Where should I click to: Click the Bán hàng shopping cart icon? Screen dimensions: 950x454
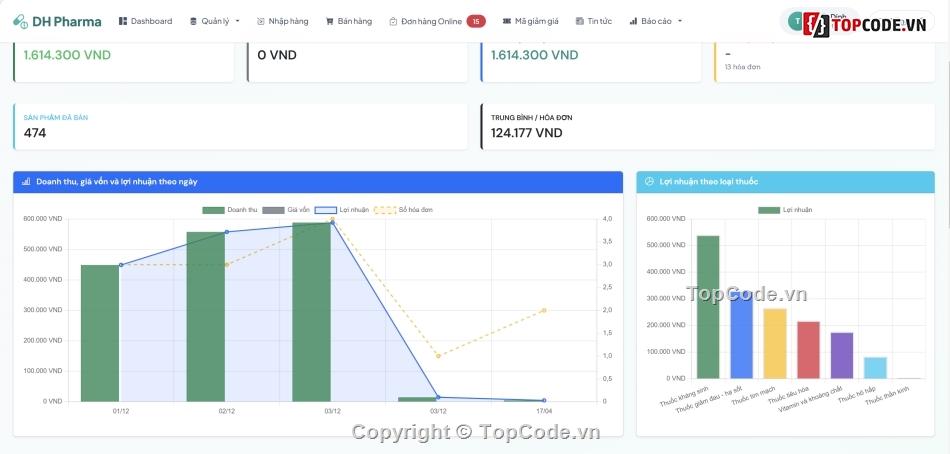330,21
